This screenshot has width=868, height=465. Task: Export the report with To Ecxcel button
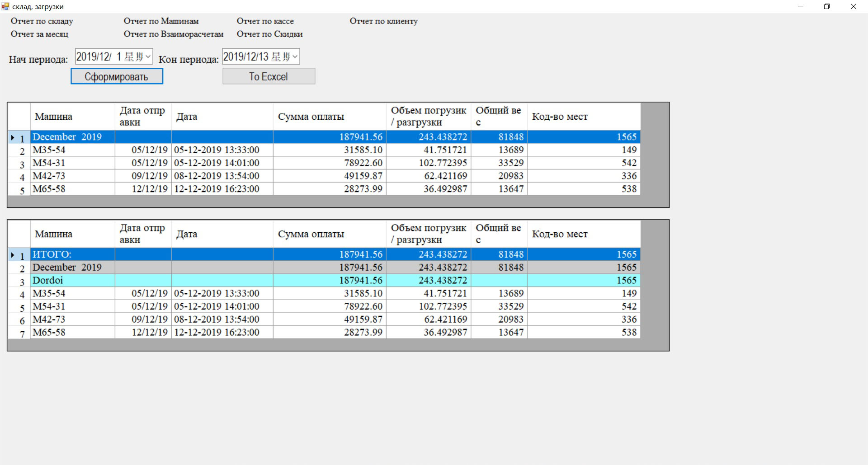click(269, 76)
